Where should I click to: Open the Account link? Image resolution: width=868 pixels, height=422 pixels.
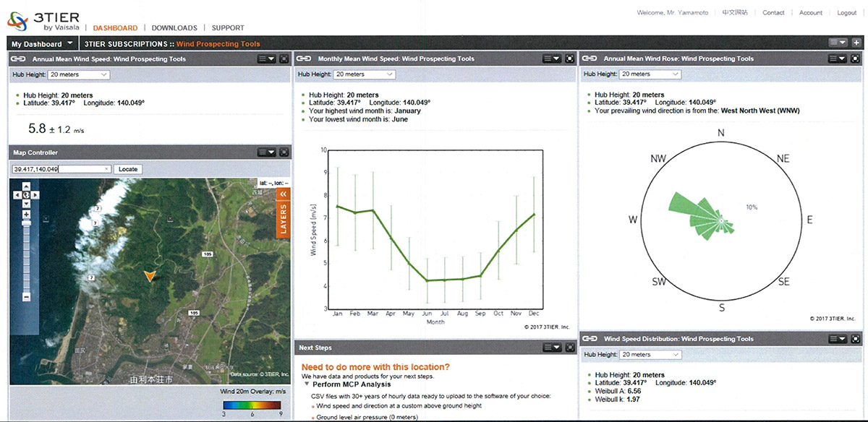[811, 12]
